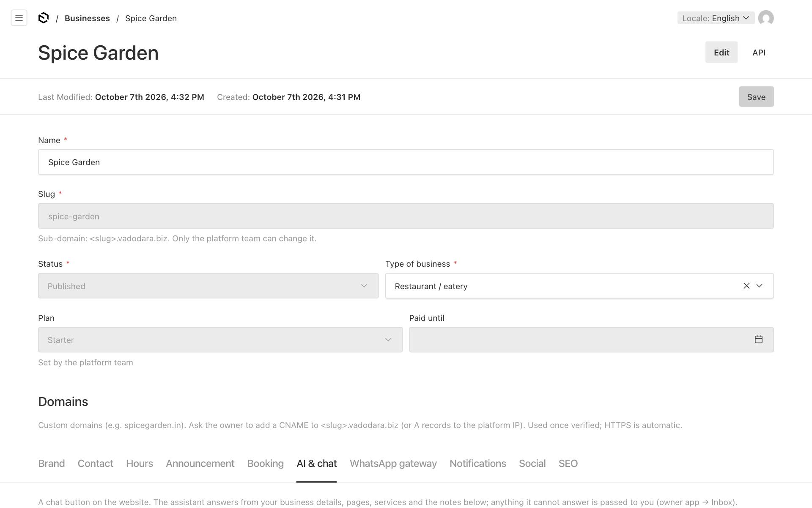Open the API view
This screenshot has height=508, width=812.
point(759,52)
